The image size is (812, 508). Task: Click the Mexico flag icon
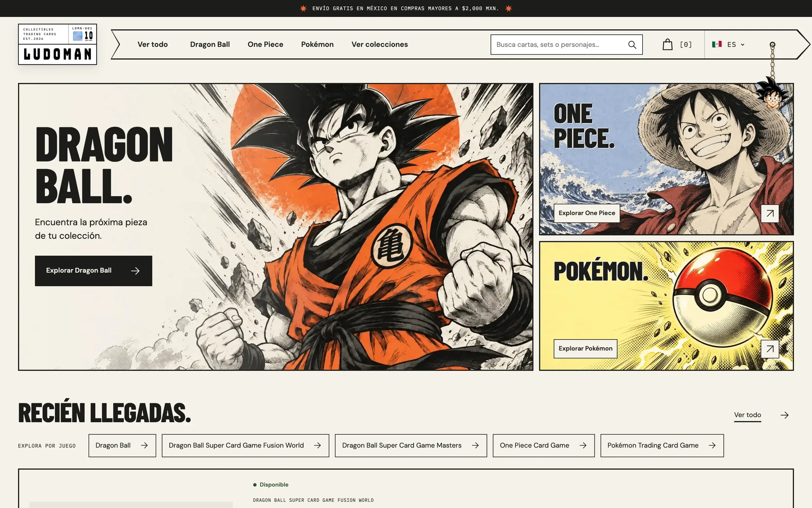[717, 44]
